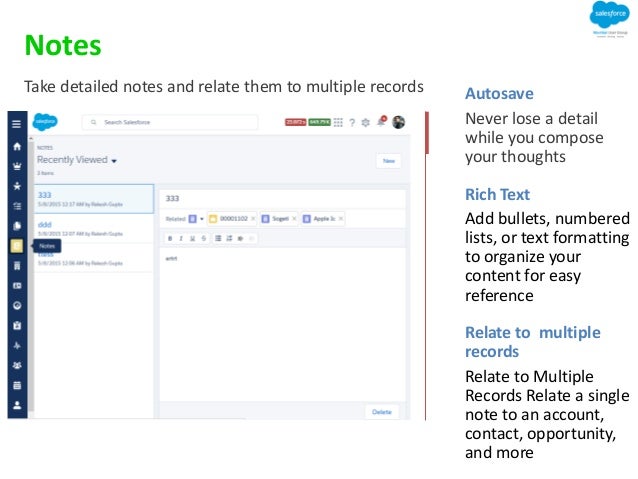Open the Dashboards gauge sidebar icon

(17, 306)
